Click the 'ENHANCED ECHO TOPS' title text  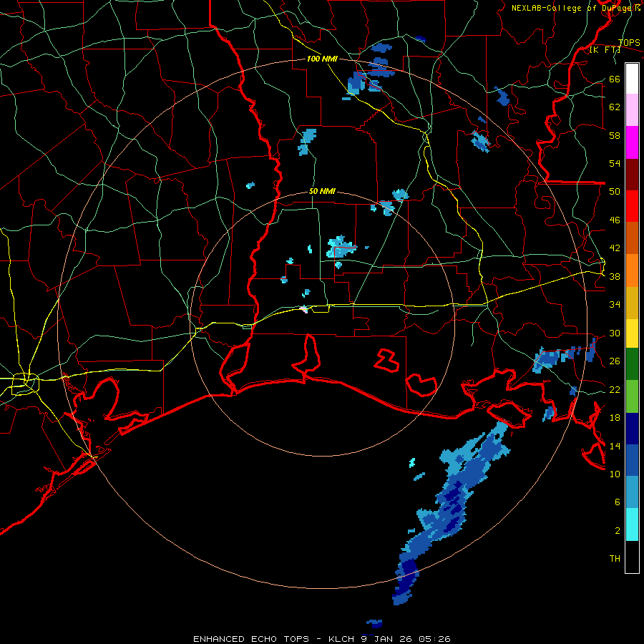(x=251, y=639)
